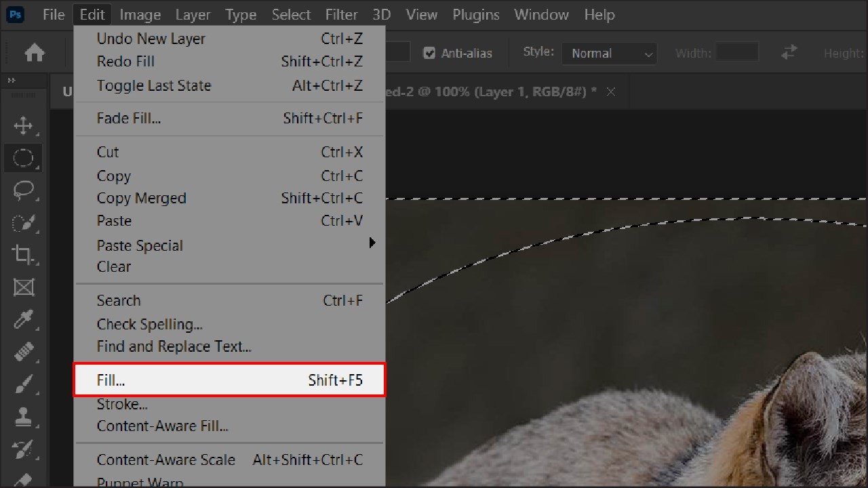Open the Style dropdown set to Normal

(608, 53)
